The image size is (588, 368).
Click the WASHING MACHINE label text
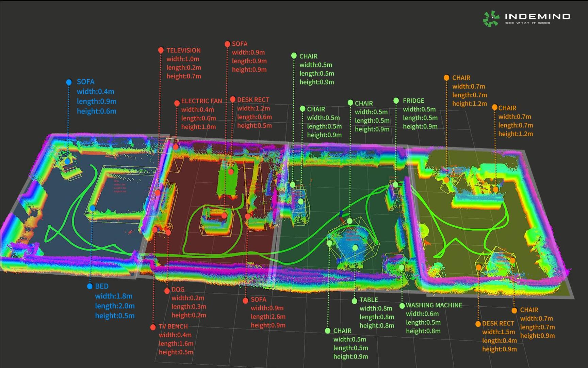(x=434, y=305)
